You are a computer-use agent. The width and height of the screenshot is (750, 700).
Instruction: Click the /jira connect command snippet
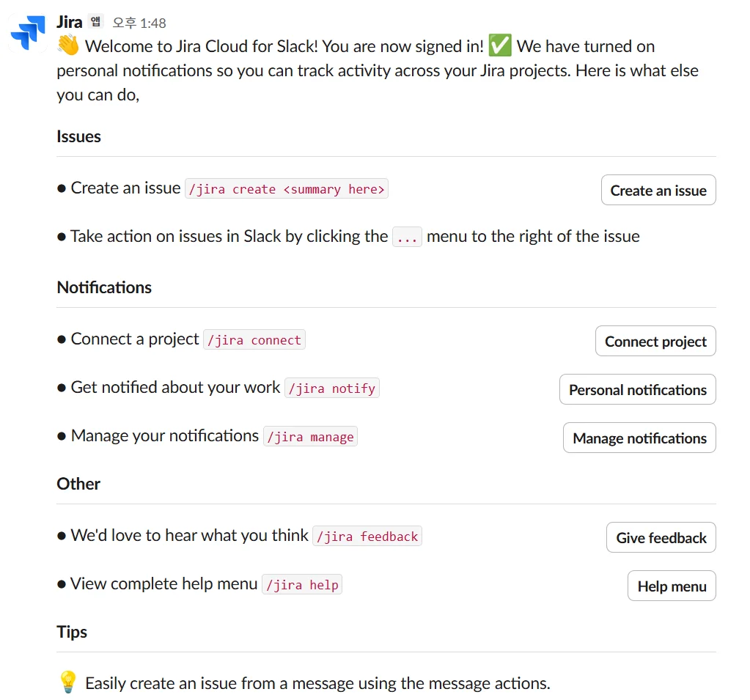coord(254,340)
